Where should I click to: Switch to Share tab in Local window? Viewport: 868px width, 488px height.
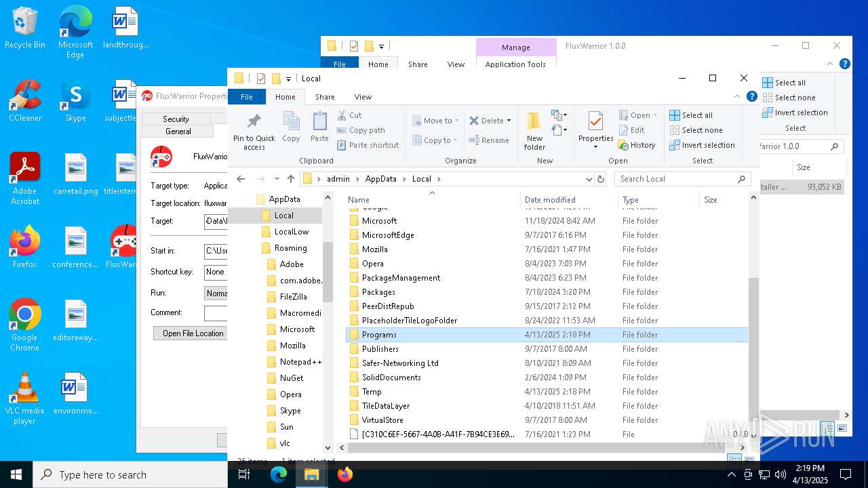[x=325, y=97]
